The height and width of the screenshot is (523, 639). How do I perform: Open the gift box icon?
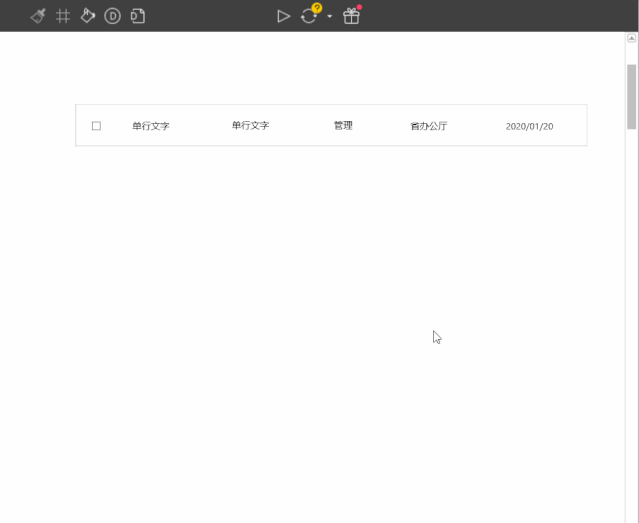[351, 16]
